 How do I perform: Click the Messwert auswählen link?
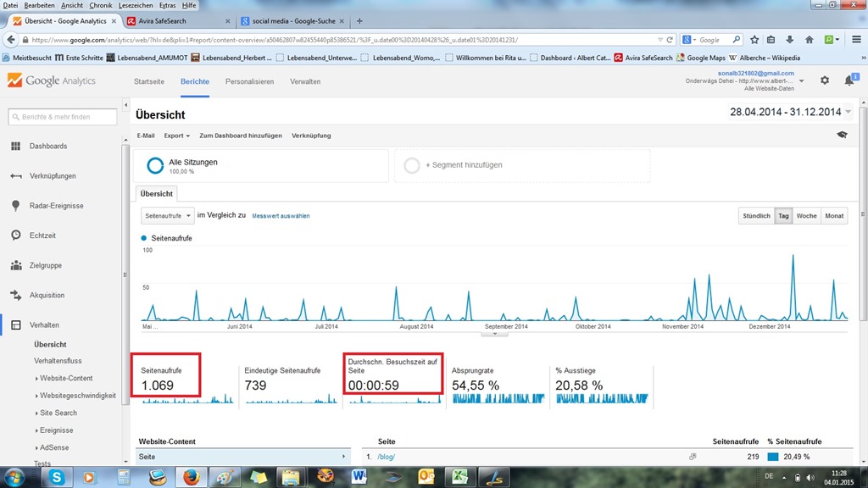(281, 216)
